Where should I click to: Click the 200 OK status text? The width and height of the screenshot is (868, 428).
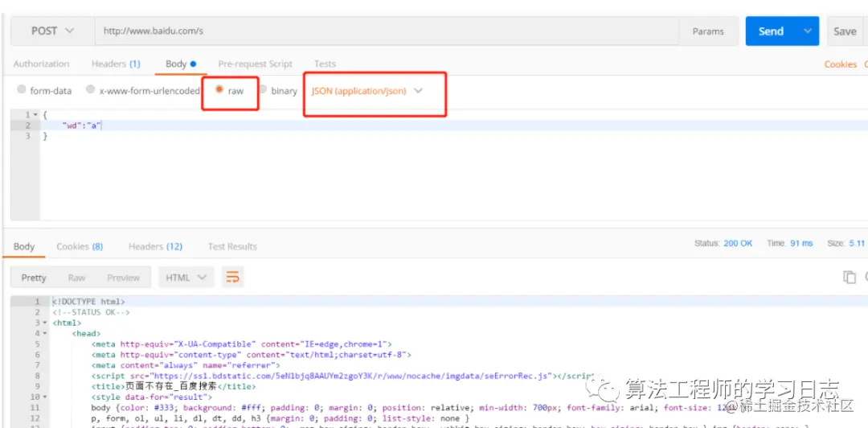pyautogui.click(x=738, y=244)
